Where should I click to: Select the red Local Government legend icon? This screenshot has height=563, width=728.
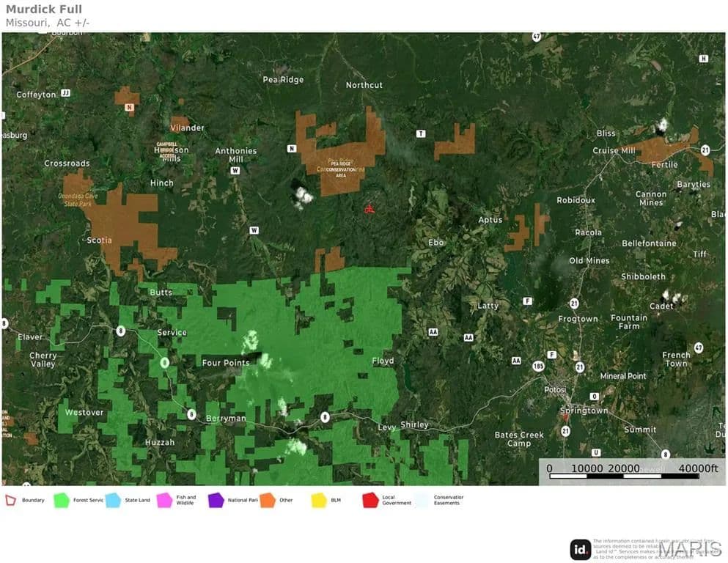click(x=370, y=500)
